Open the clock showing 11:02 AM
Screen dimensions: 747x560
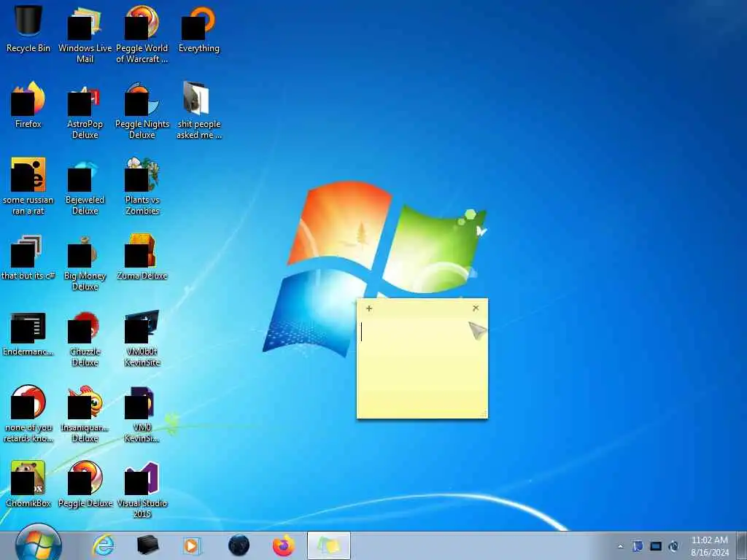(x=709, y=546)
